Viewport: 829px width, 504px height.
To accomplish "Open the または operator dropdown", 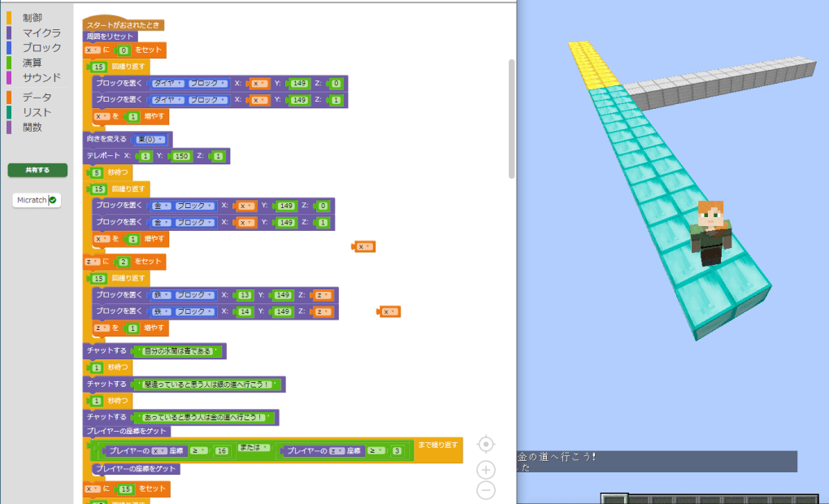I will pos(254,449).
